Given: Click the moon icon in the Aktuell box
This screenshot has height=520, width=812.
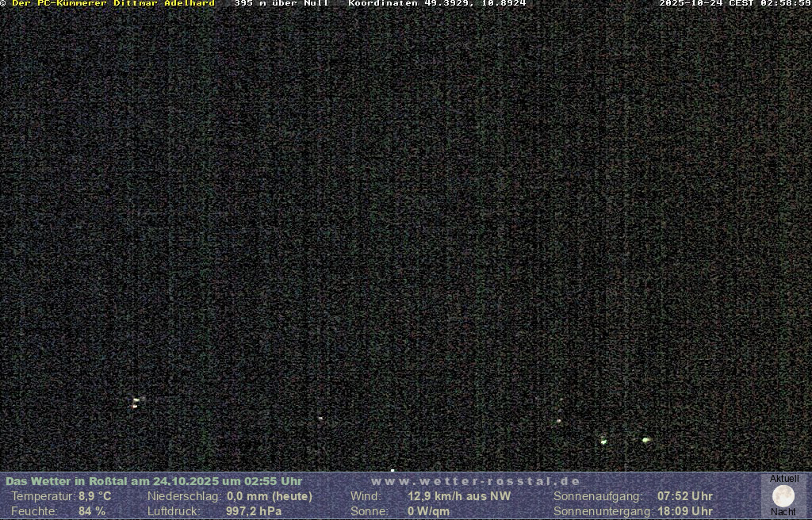Looking at the screenshot, I should pyautogui.click(x=783, y=496).
